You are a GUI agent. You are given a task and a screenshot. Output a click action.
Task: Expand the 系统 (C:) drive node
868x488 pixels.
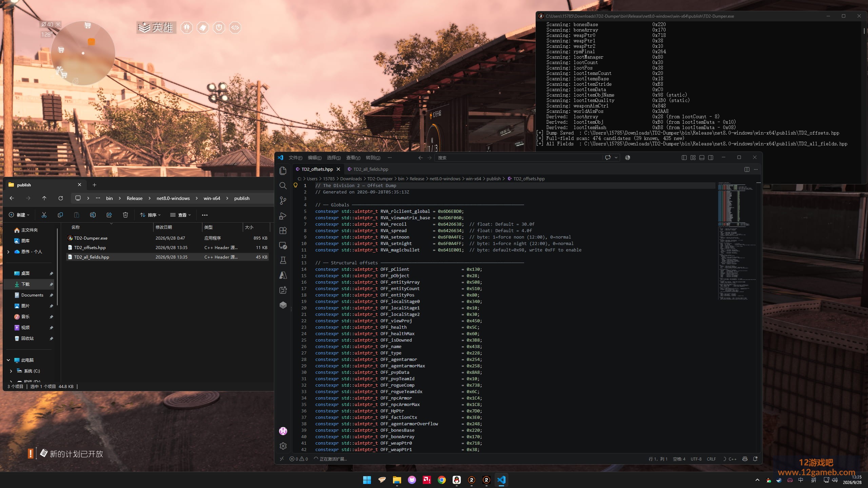tap(11, 371)
